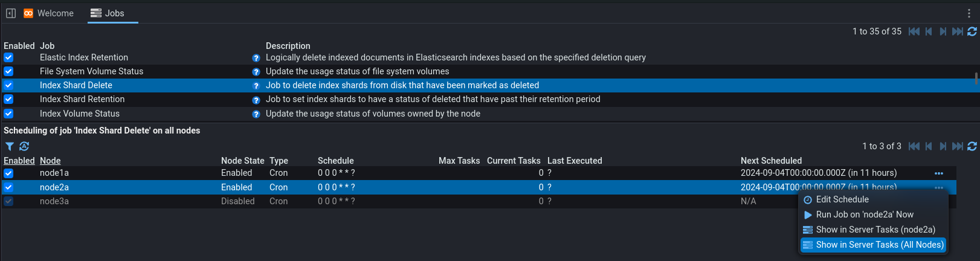Viewport: 980px width, 261px height.
Task: Toggle Enabled checkbox for node1a
Action: click(8, 173)
